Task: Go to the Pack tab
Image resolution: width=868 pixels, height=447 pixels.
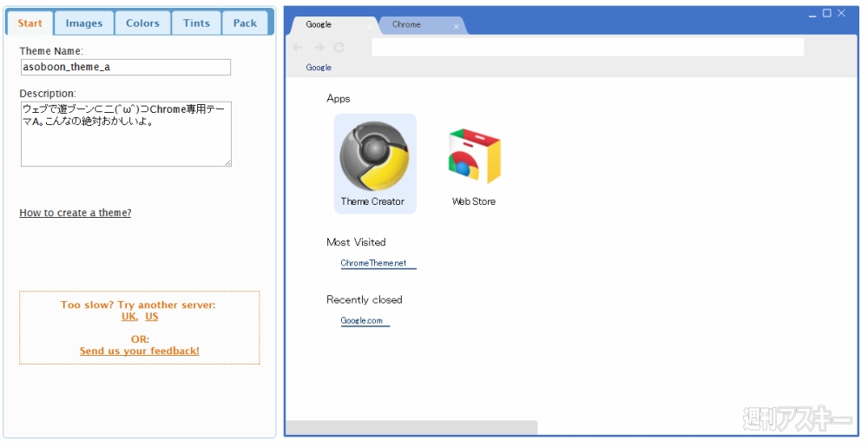Action: 245,23
